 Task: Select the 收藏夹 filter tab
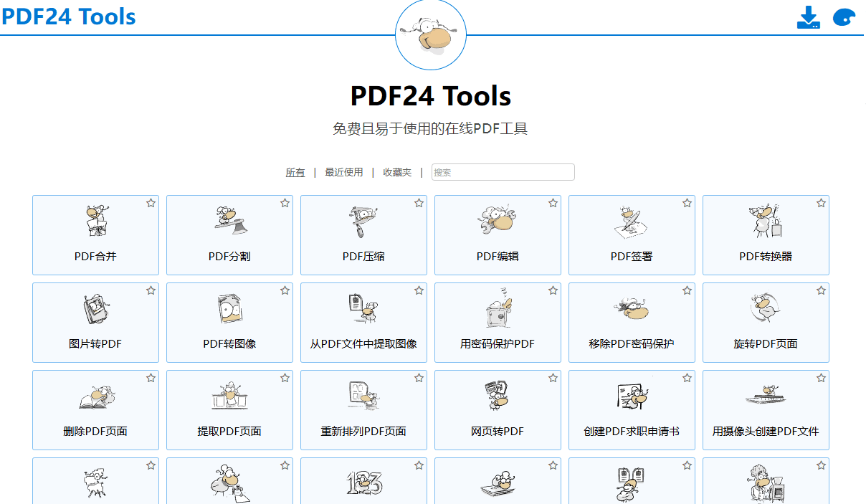(x=397, y=172)
